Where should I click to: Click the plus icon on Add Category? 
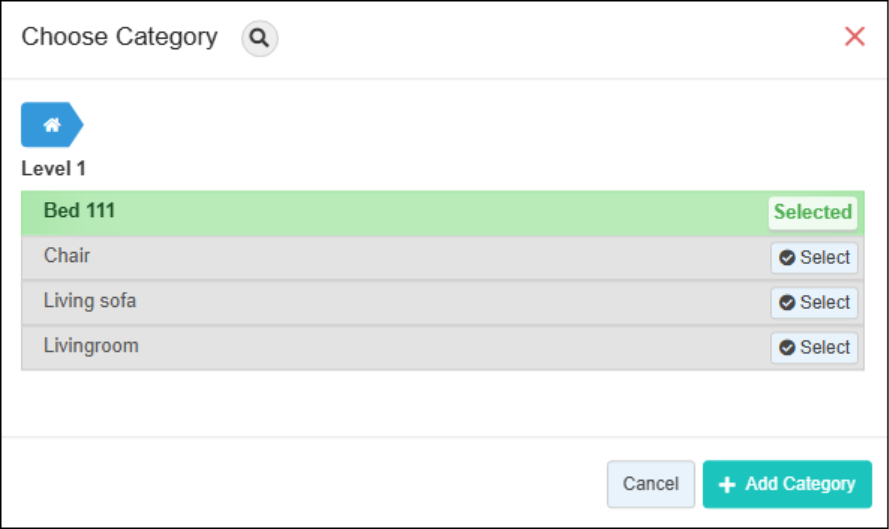[x=727, y=485]
